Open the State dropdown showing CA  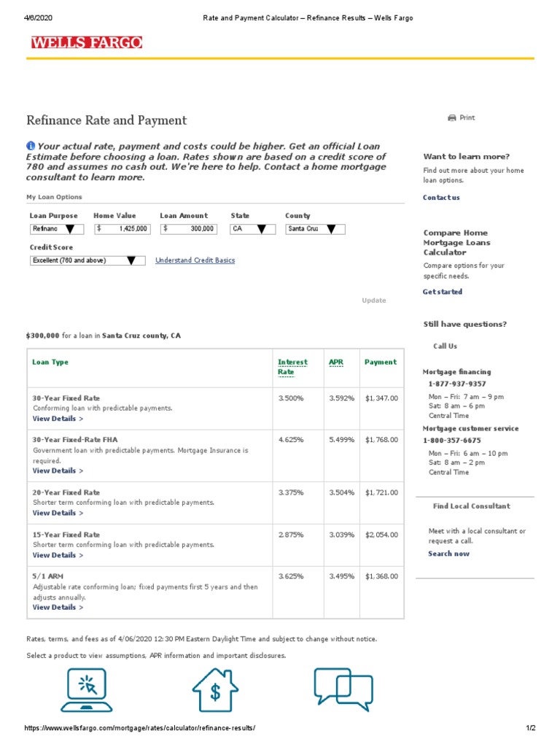tap(253, 229)
